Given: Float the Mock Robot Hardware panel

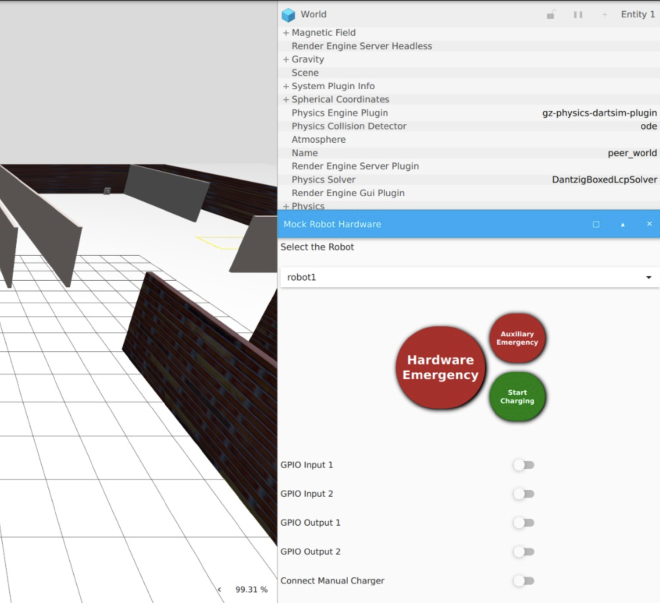Looking at the screenshot, I should point(596,224).
